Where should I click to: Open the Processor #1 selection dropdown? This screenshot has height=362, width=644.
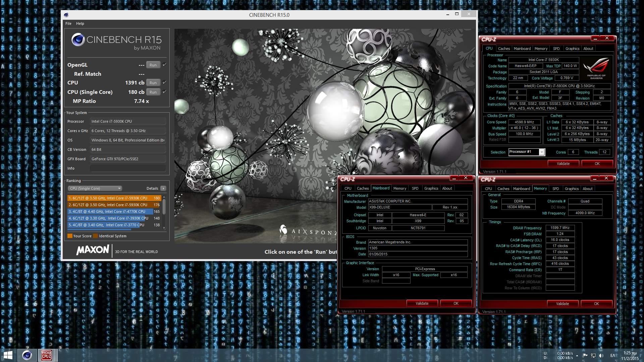(x=527, y=152)
